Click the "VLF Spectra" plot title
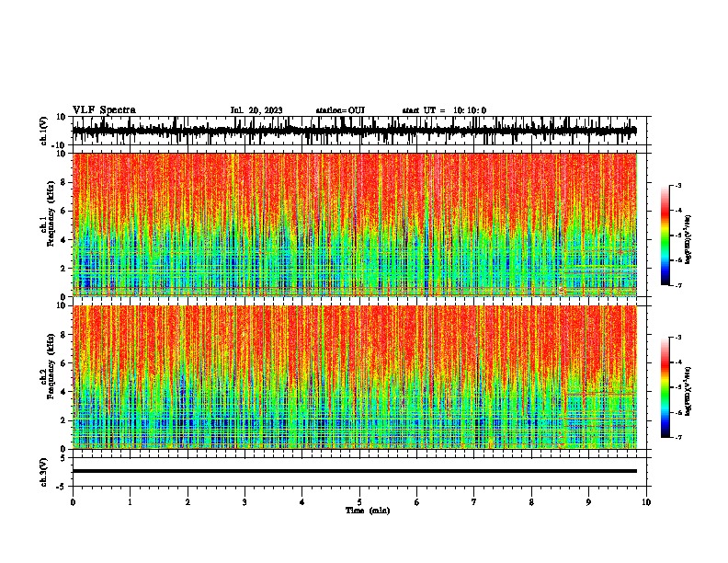Image resolution: width=728 pixels, height=563 pixels. (104, 110)
